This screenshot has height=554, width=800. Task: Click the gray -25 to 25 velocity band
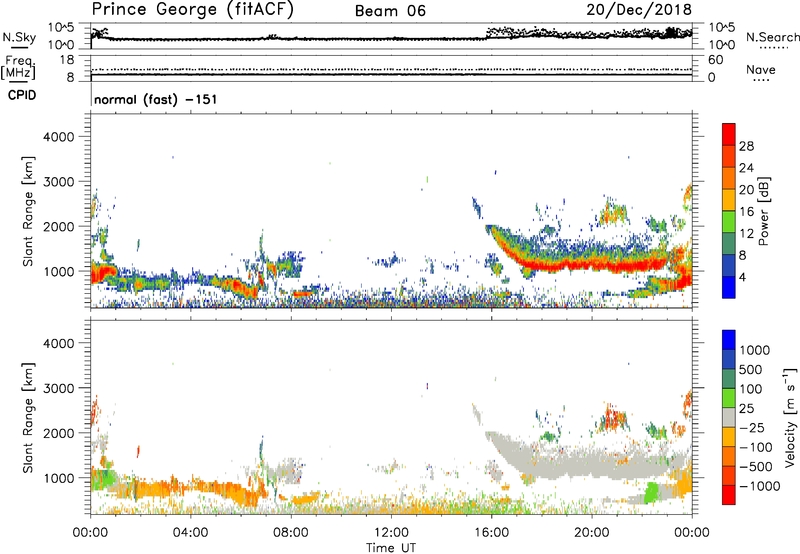[x=729, y=417]
